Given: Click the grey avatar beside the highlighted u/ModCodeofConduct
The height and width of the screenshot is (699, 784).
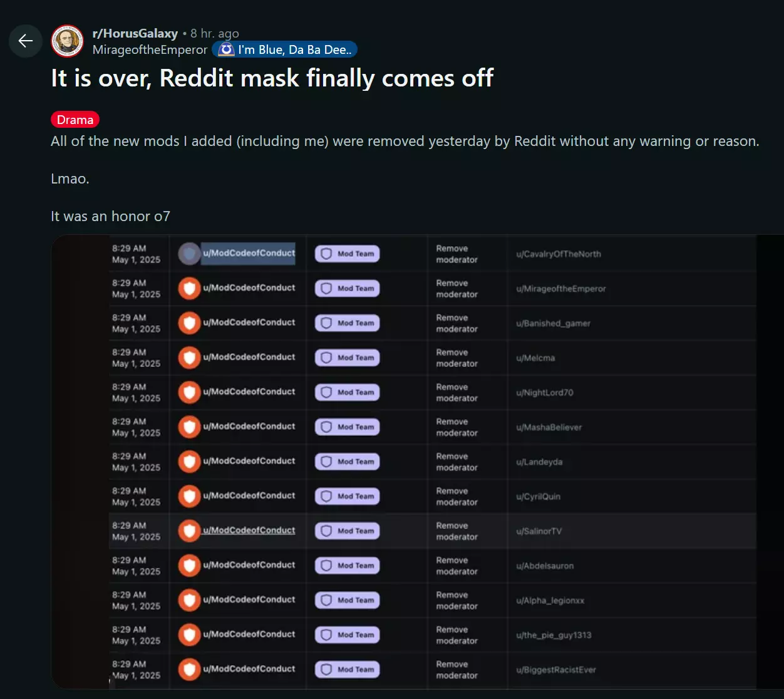Looking at the screenshot, I should pos(189,254).
